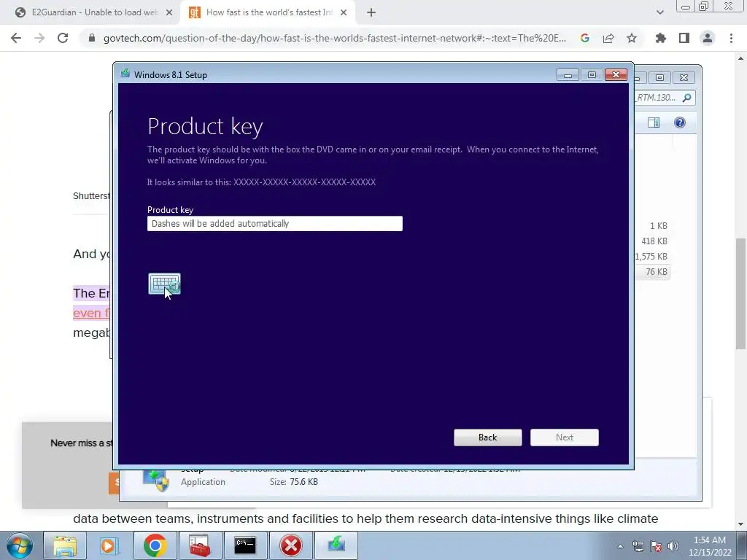This screenshot has width=747, height=560.
Task: Open the volume speaker tray icon
Action: 673,546
